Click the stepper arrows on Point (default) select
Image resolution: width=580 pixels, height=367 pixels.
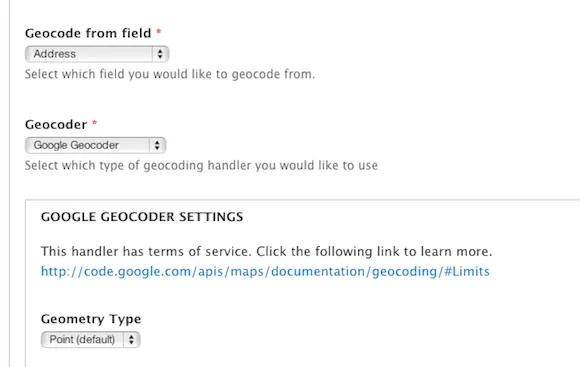pyautogui.click(x=131, y=340)
